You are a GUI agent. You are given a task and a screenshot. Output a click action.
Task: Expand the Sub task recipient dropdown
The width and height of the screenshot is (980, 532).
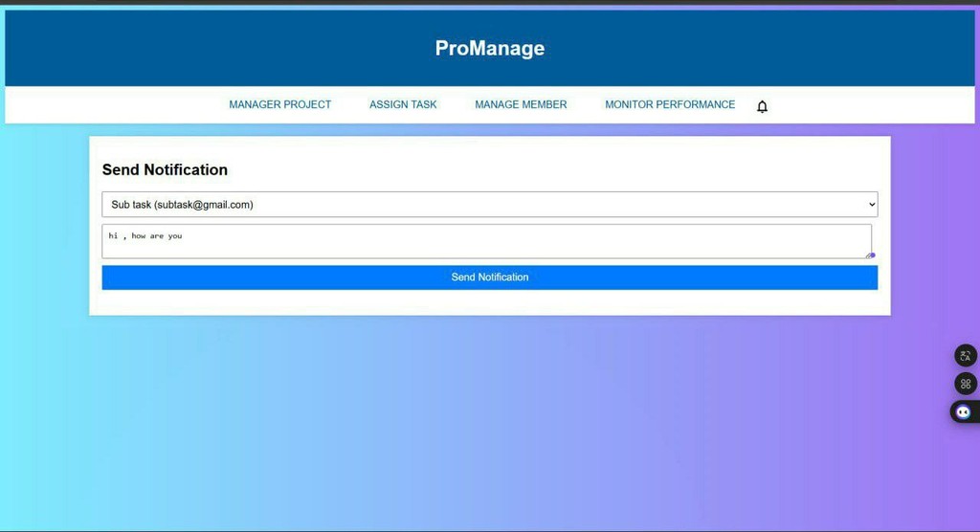tap(490, 205)
